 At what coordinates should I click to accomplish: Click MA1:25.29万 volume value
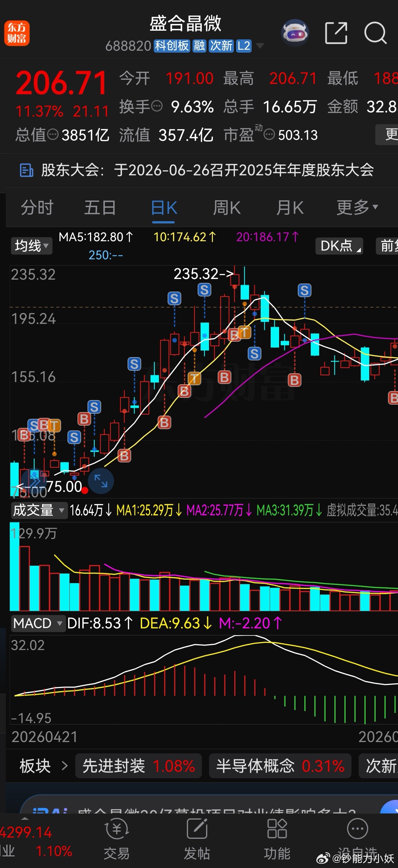(149, 510)
